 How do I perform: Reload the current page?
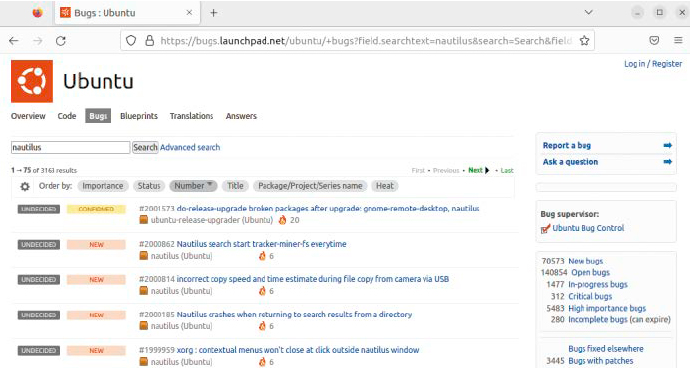[61, 41]
